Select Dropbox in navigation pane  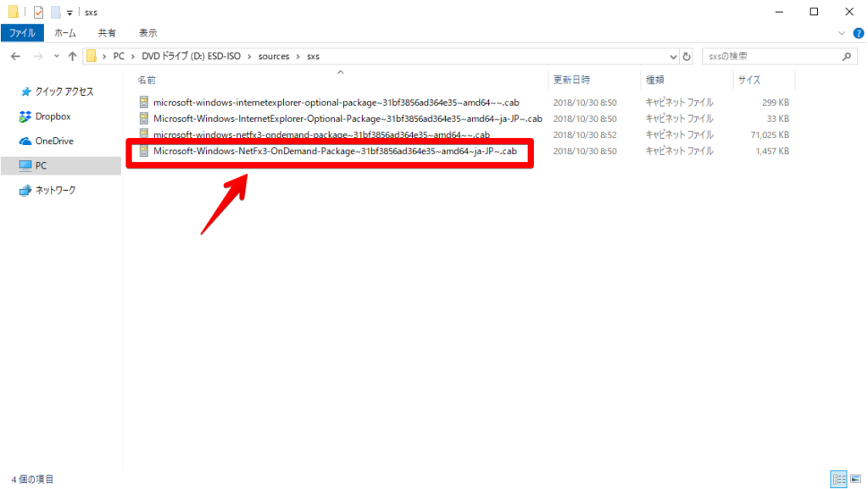pyautogui.click(x=53, y=117)
